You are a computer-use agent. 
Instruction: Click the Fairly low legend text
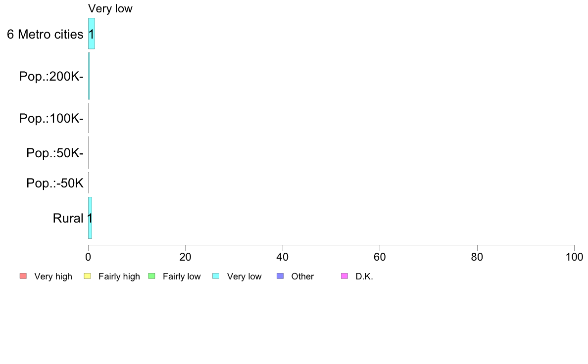pos(182,276)
